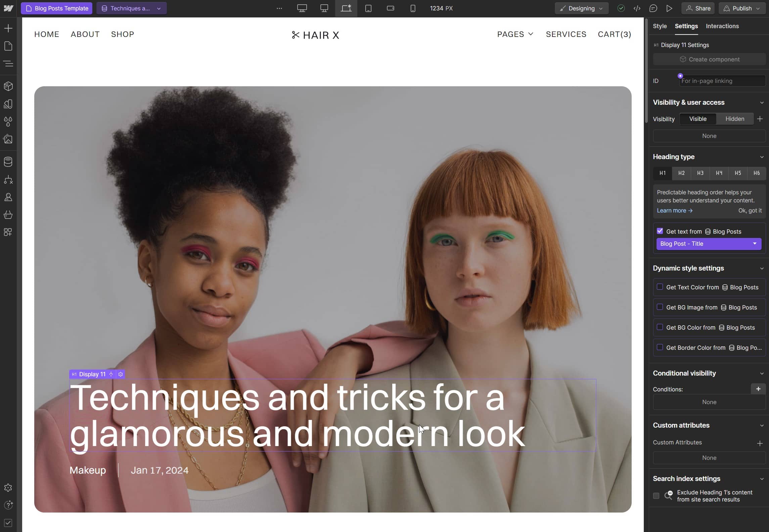Uncheck Get text from Blog Posts
This screenshot has height=532, width=769.
coord(660,231)
